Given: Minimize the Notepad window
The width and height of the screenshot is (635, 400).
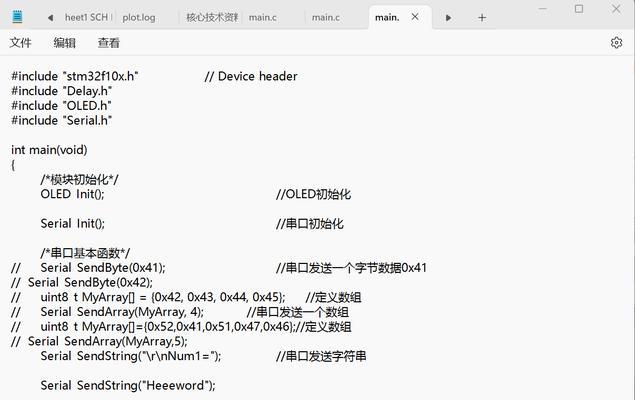Looking at the screenshot, I should tap(543, 9).
